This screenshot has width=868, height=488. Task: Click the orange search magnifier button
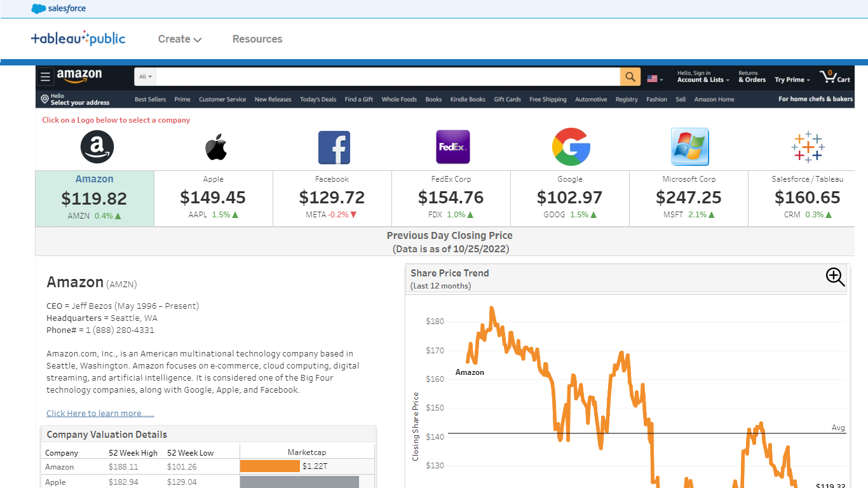630,77
